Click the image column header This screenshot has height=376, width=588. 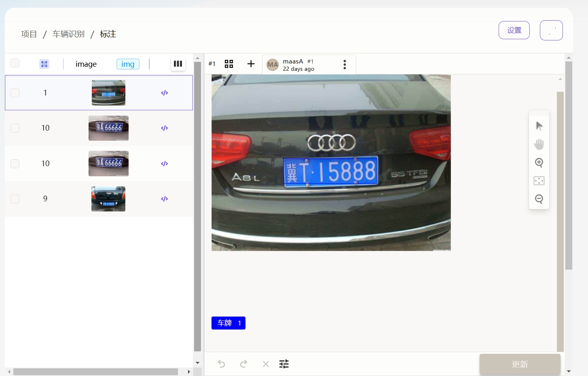(x=86, y=64)
